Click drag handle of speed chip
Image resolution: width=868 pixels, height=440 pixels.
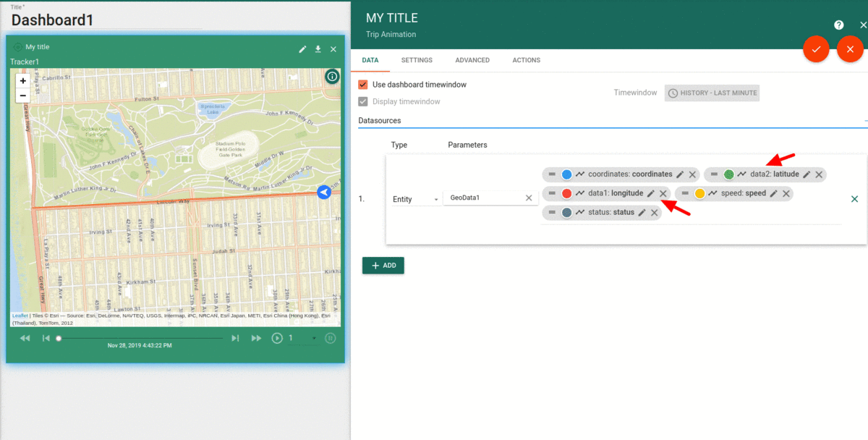click(x=684, y=193)
